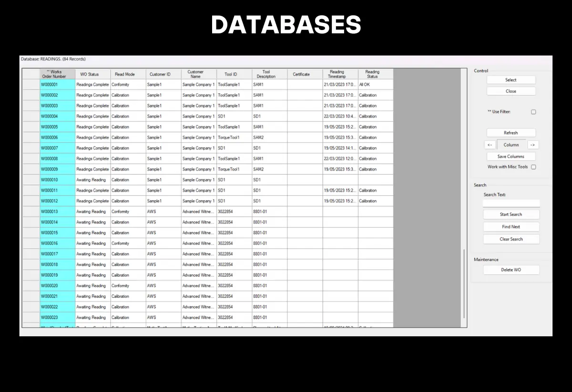Click the left arrow to move column left
The height and width of the screenshot is (392, 572).
coord(490,144)
